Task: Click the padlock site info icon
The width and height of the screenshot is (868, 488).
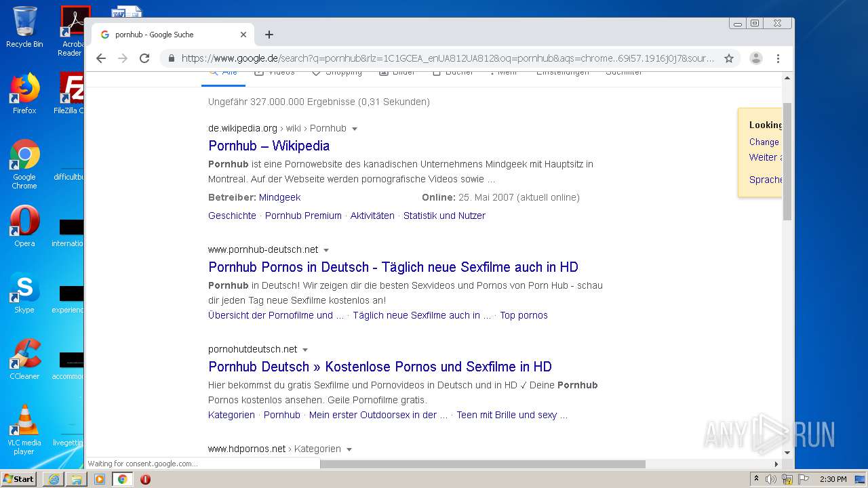Action: (172, 58)
